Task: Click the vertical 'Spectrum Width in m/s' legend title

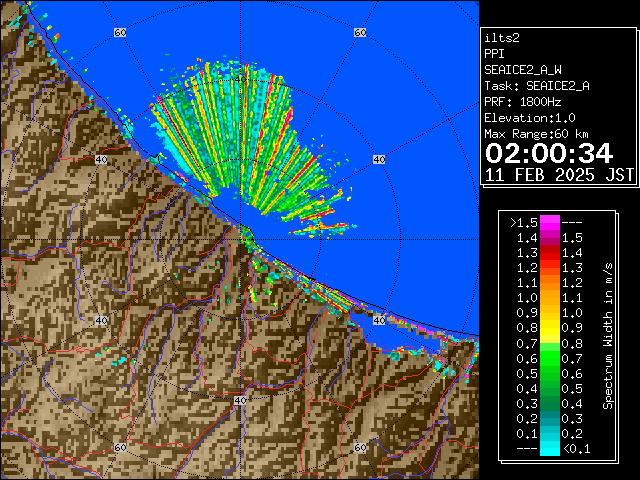Action: [608, 336]
